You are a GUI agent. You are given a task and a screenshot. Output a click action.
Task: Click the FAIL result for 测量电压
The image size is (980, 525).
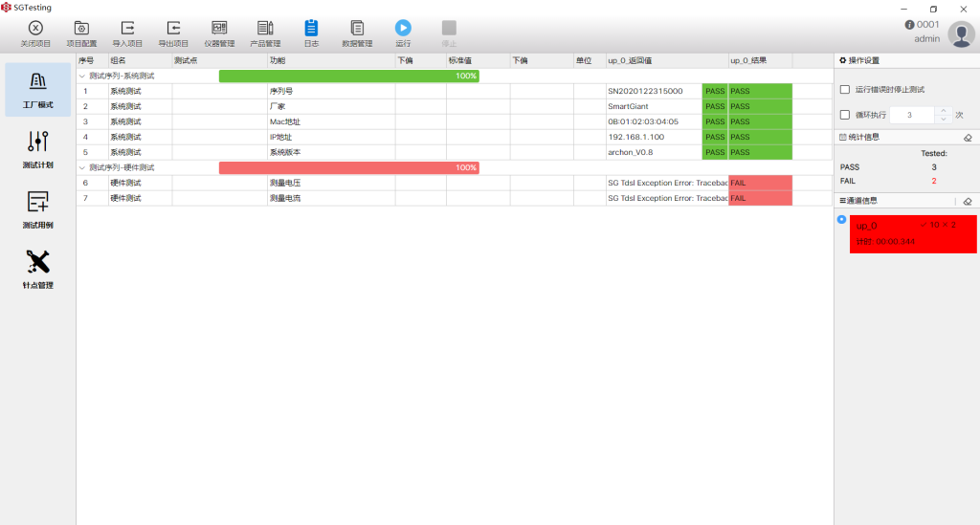pos(760,183)
